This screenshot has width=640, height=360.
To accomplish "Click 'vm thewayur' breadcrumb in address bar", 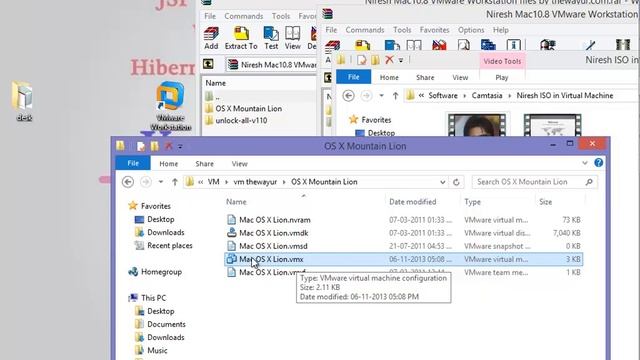I will tap(255, 182).
